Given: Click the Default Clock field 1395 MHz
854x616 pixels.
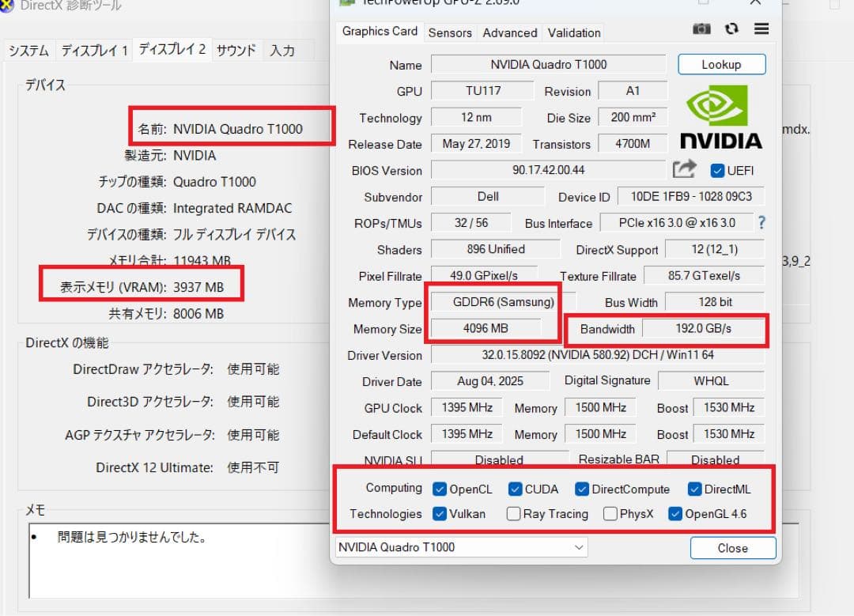Looking at the screenshot, I should (467, 434).
